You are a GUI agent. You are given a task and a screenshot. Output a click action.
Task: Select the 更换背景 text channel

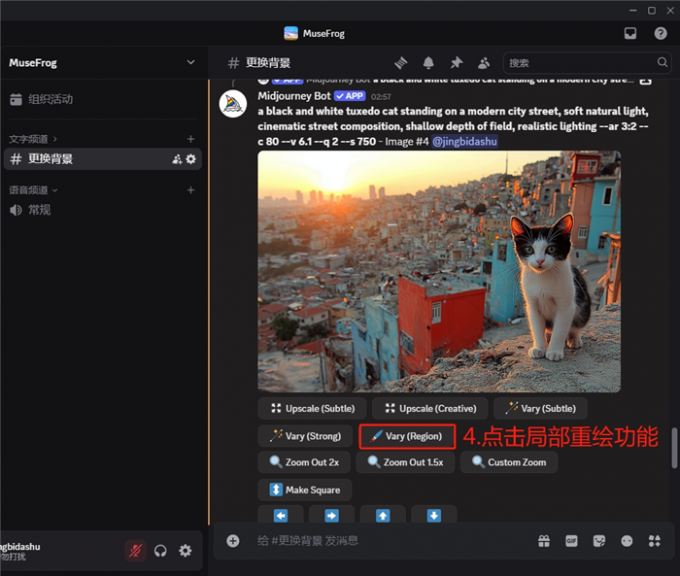tap(102, 159)
